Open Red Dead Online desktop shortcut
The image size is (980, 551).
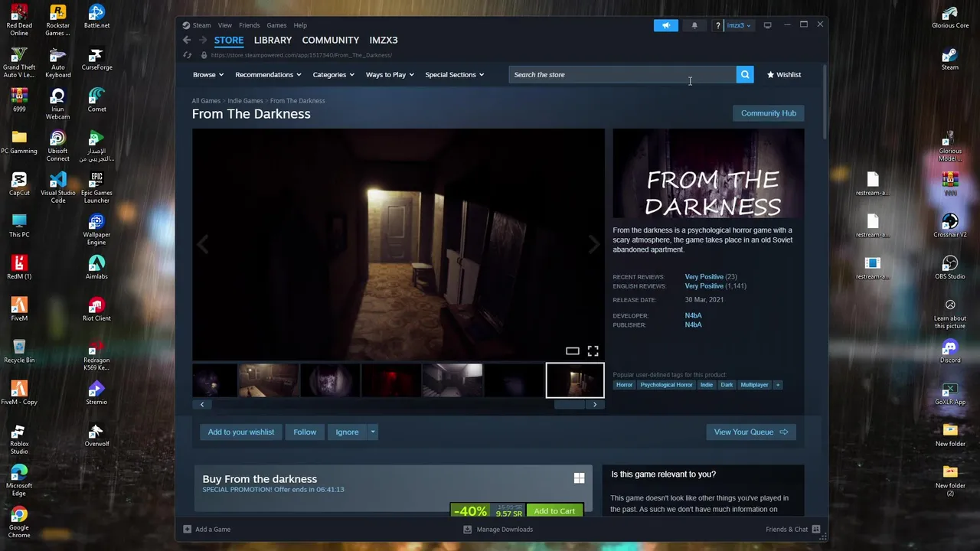(19, 19)
